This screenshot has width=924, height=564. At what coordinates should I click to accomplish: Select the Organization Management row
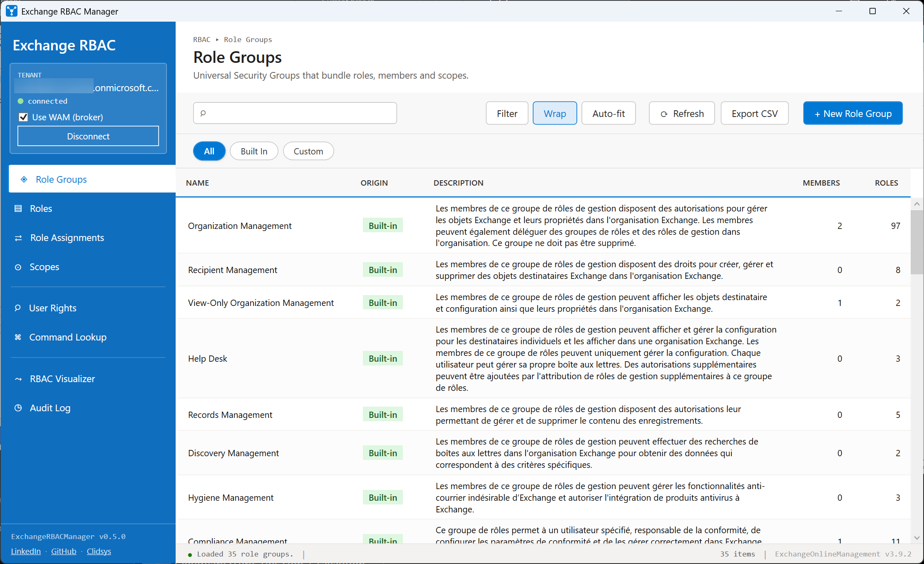[x=543, y=226]
